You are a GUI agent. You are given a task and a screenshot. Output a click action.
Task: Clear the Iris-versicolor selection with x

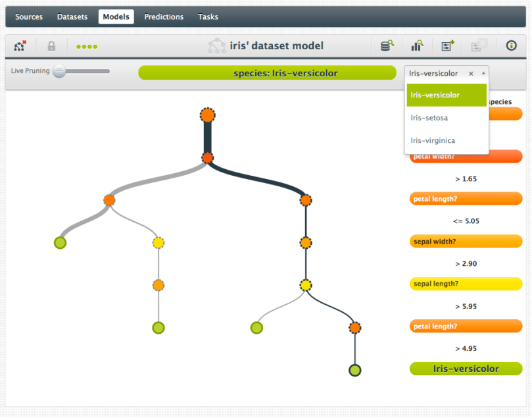(471, 74)
